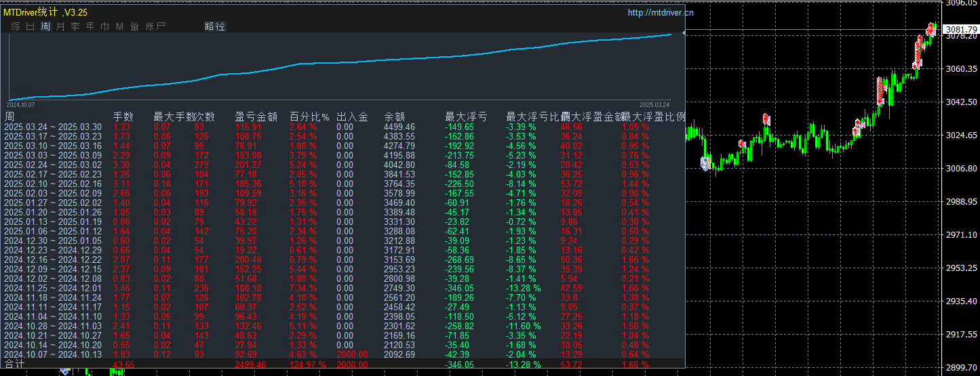Click the 路径 path button
The width and height of the screenshot is (980, 376).
click(215, 26)
